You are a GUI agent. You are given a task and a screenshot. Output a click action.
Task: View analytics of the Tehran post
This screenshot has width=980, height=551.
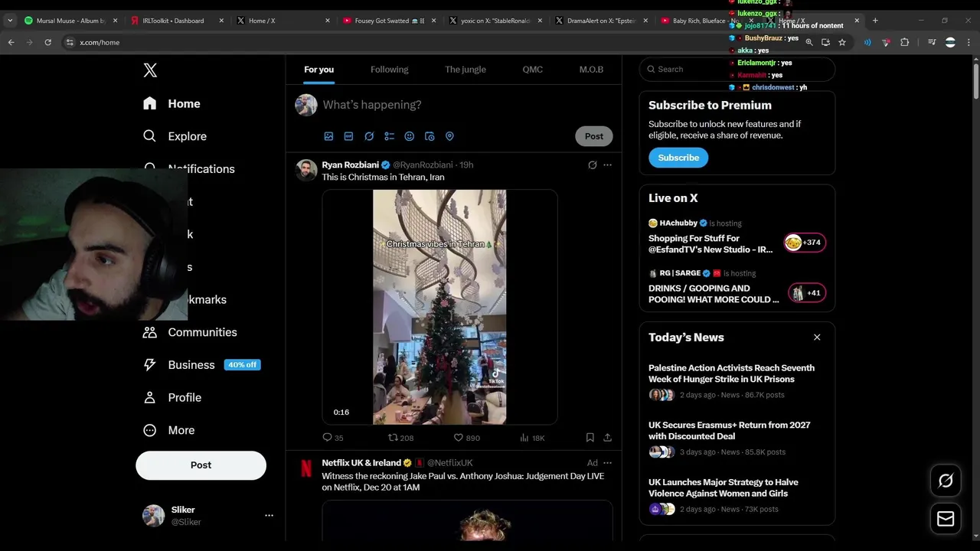(532, 438)
